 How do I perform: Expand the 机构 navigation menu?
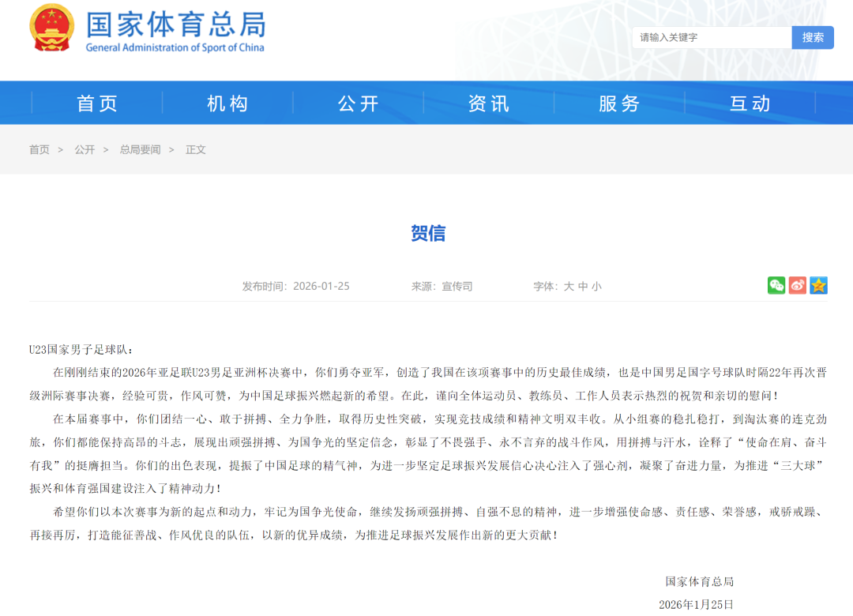pos(227,103)
